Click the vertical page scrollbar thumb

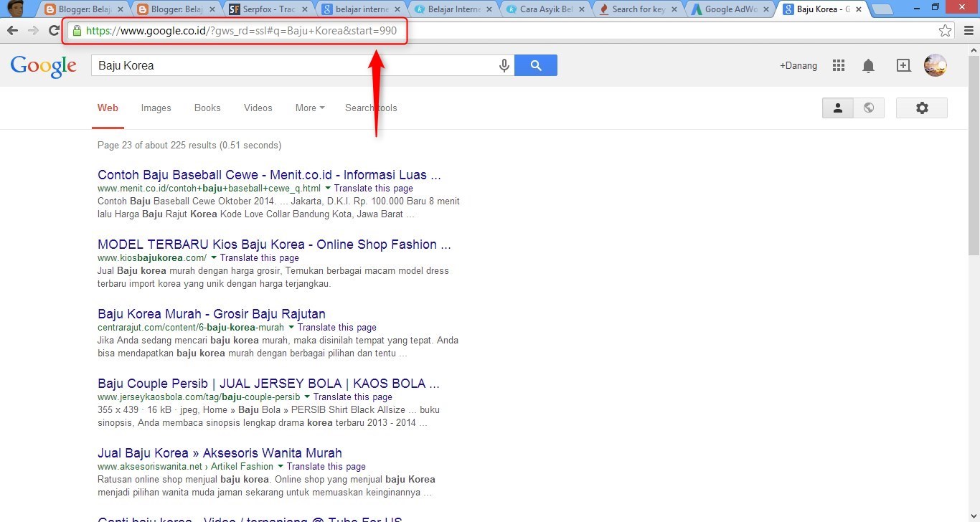(x=974, y=156)
